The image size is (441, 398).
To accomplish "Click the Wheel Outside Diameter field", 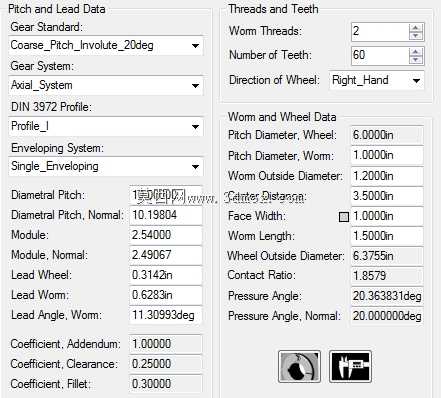I will tap(387, 256).
